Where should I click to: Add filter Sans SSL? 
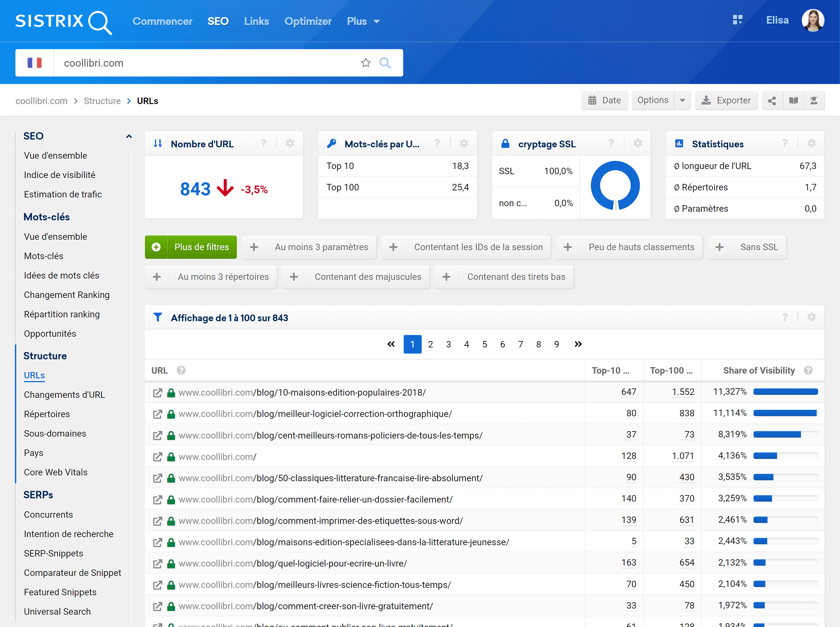tap(747, 247)
